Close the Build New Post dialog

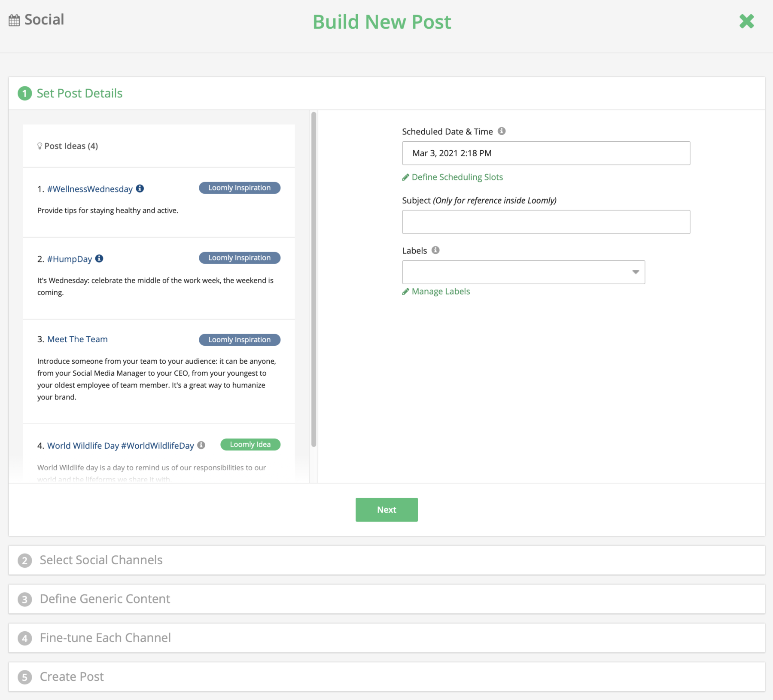click(x=747, y=21)
